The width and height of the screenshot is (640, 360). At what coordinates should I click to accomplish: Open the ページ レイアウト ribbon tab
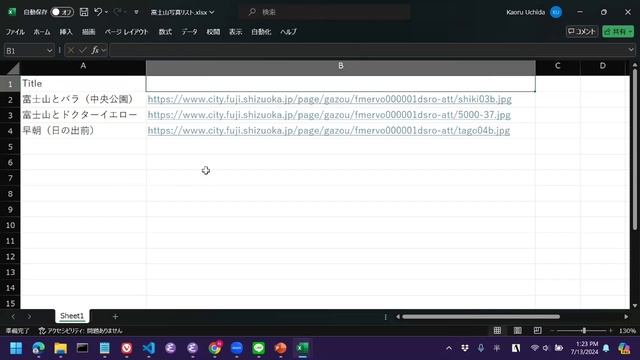tap(127, 32)
